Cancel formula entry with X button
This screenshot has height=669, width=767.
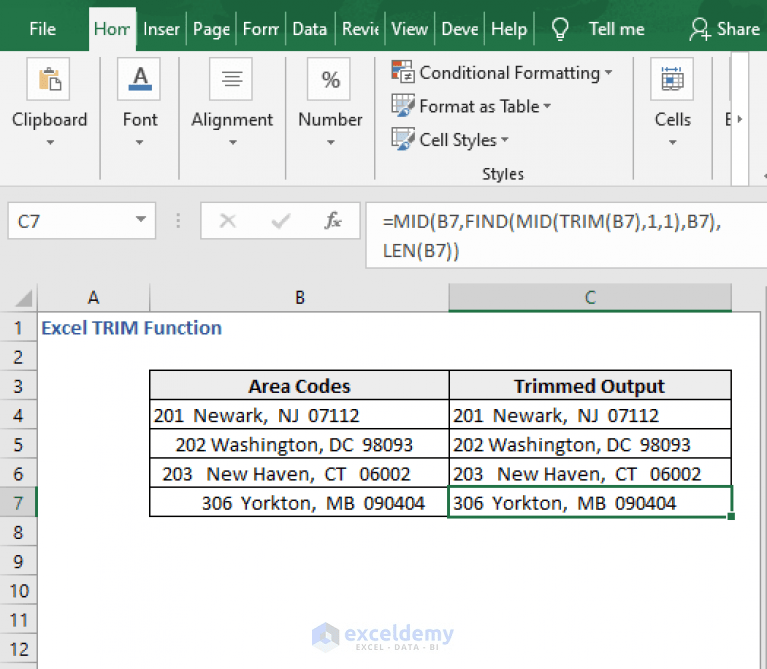tap(228, 221)
